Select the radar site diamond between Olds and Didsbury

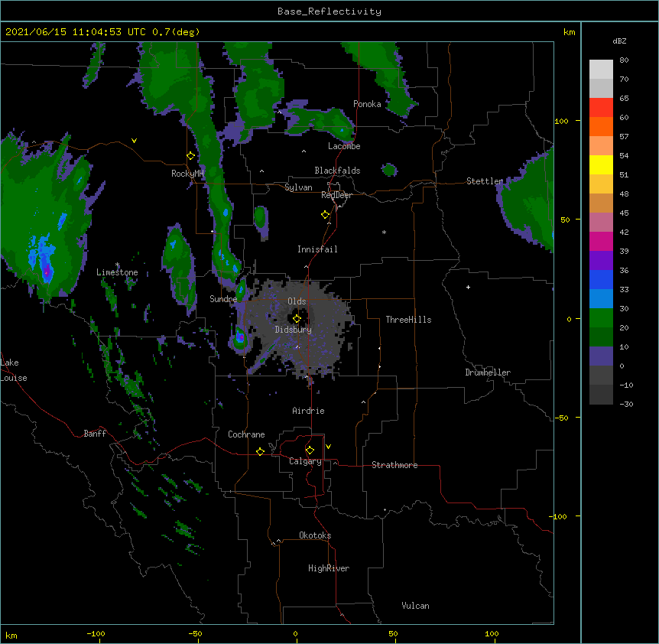(297, 319)
